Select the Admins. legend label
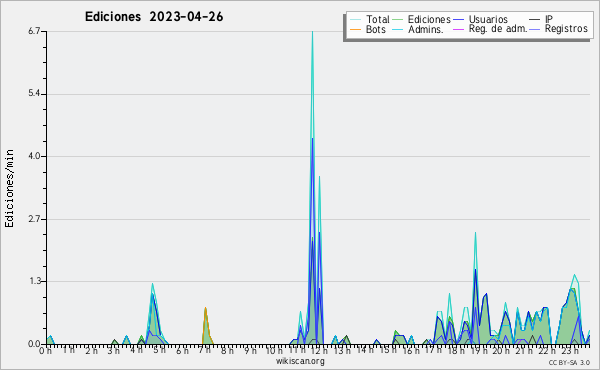The image size is (600, 370). click(x=426, y=29)
